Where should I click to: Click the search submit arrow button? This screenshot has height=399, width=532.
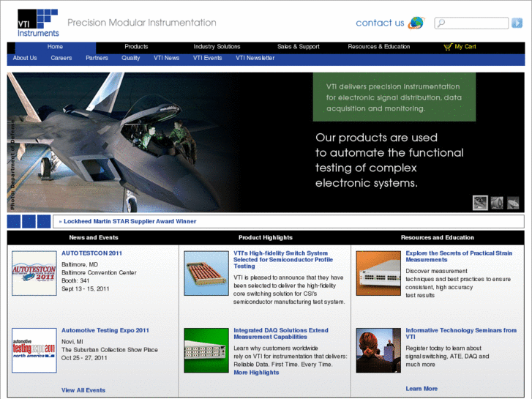coord(517,23)
